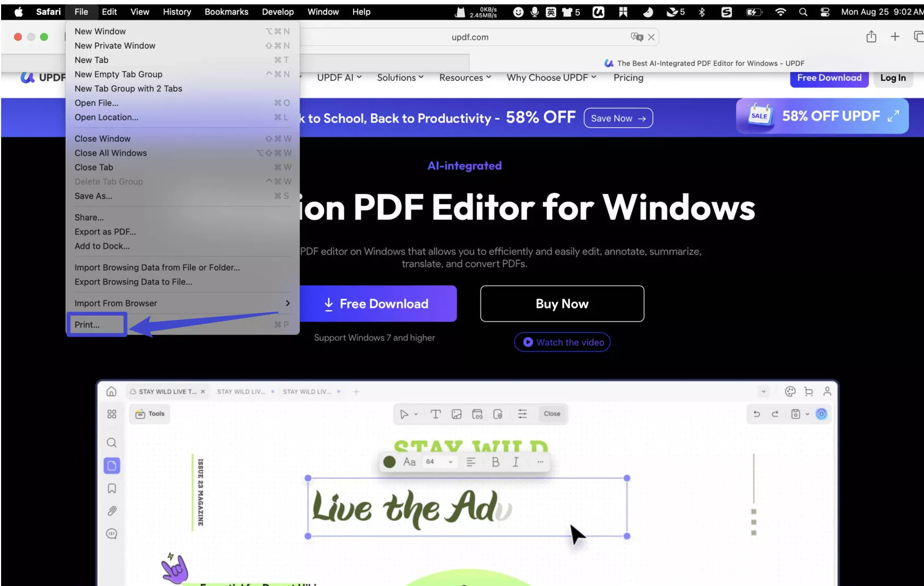The width and height of the screenshot is (924, 586).
Task: Click the Spotlight search icon in menu bar
Action: [x=803, y=11]
